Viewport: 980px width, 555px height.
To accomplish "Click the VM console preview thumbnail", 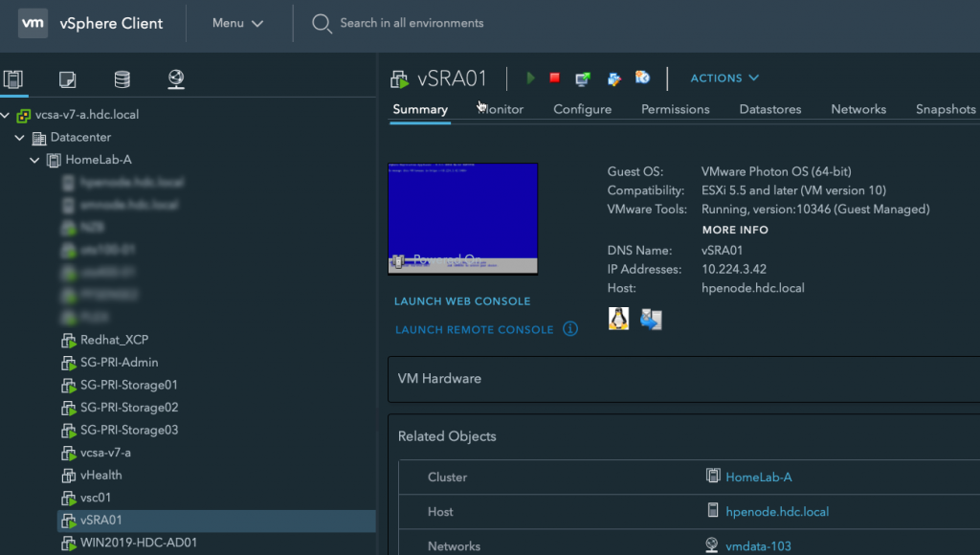I will click(x=462, y=218).
